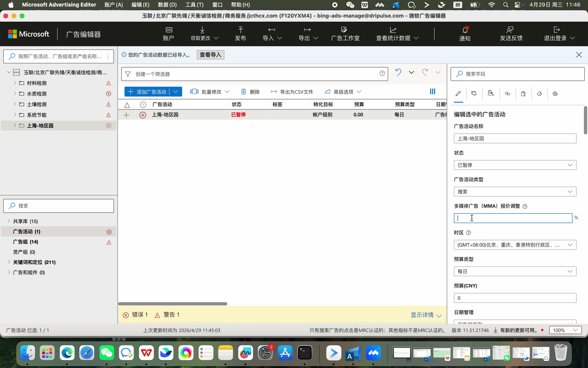Open the 窗口 menu
This screenshot has width=588, height=368.
coord(217,5)
